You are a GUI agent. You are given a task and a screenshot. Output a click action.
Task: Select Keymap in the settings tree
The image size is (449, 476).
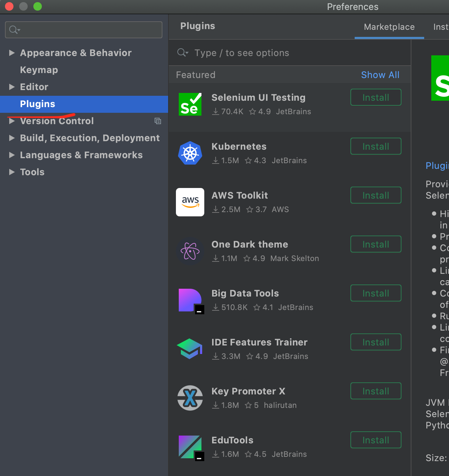(x=39, y=70)
